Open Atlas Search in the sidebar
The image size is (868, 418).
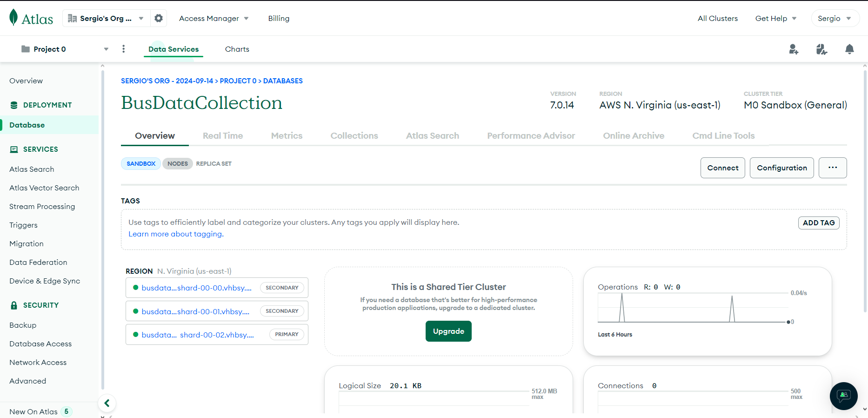pos(32,169)
